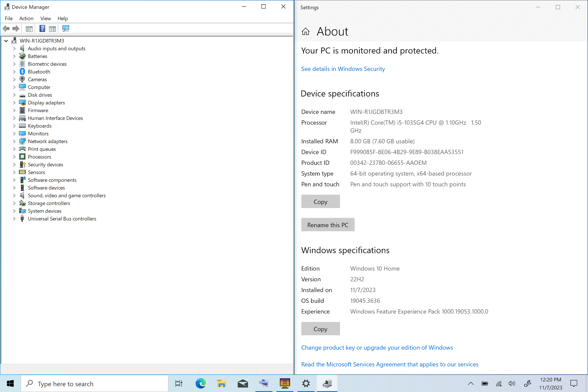Select the Processors chip icon
The image size is (588, 392).
[x=22, y=157]
